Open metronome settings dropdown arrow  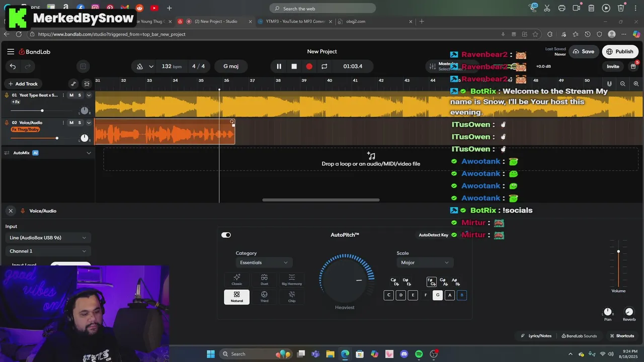click(x=151, y=66)
